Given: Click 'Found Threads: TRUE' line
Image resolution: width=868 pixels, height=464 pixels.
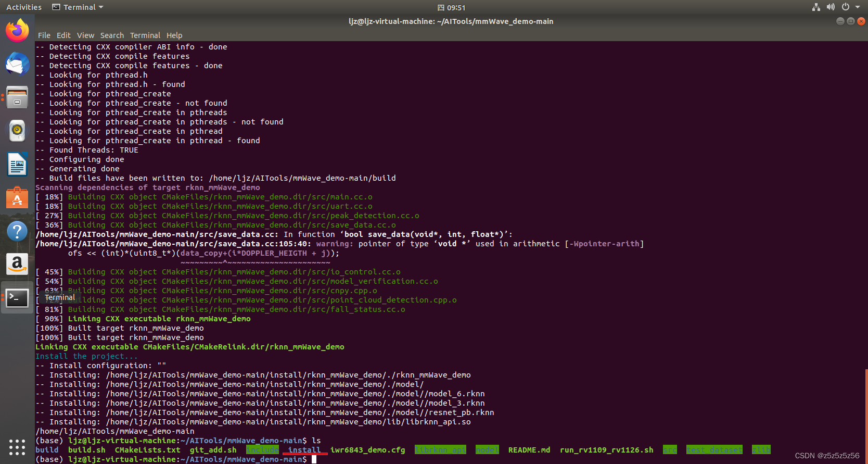Looking at the screenshot, I should pyautogui.click(x=87, y=150).
